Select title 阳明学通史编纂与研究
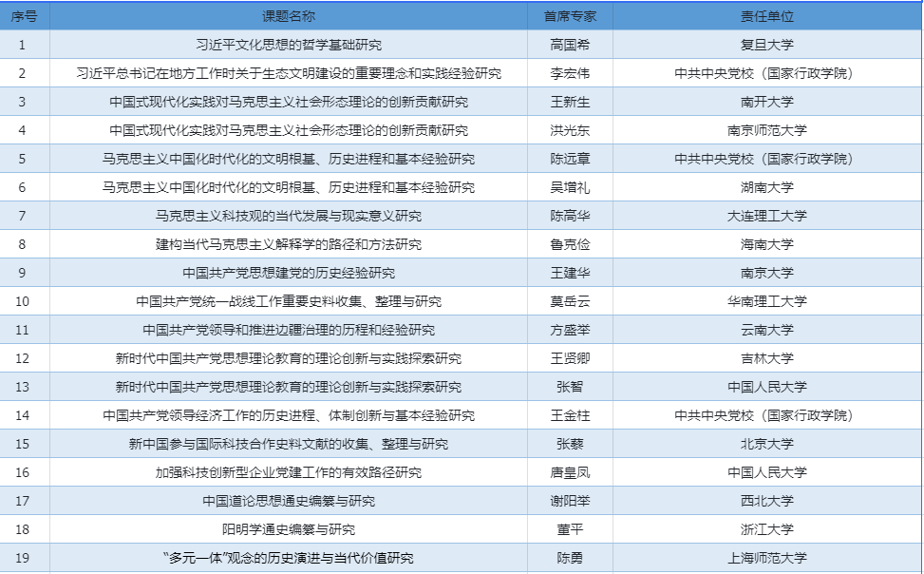Viewport: 924px width, 574px height. coord(289,529)
